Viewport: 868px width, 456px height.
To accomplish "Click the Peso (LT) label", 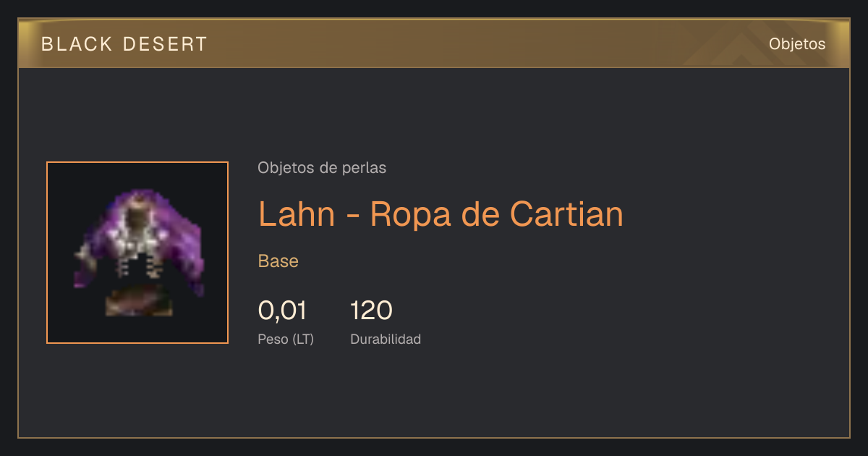I will click(x=286, y=339).
